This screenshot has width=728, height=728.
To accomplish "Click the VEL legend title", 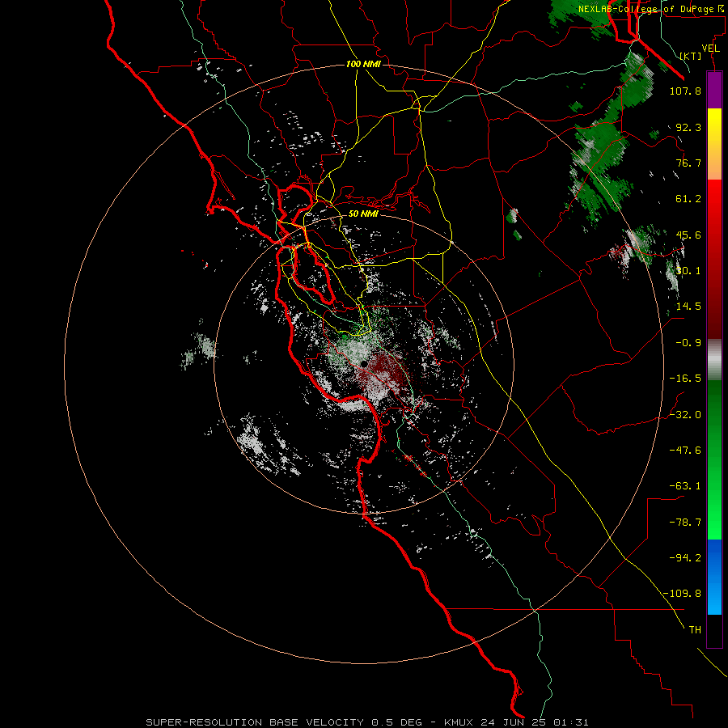I will (x=710, y=49).
